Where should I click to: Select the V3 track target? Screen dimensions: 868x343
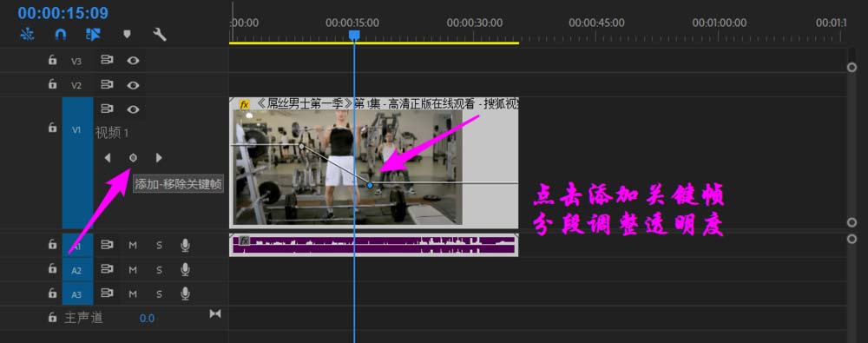click(76, 61)
